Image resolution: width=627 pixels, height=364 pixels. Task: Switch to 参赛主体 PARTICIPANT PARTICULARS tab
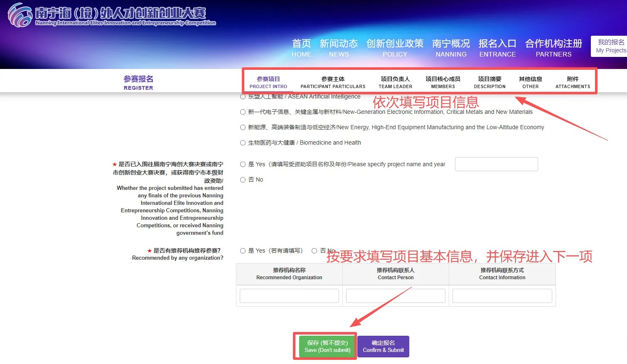click(x=333, y=82)
